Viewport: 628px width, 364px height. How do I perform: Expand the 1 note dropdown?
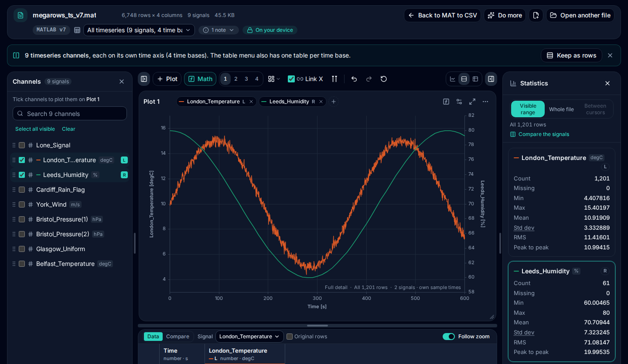coord(219,30)
